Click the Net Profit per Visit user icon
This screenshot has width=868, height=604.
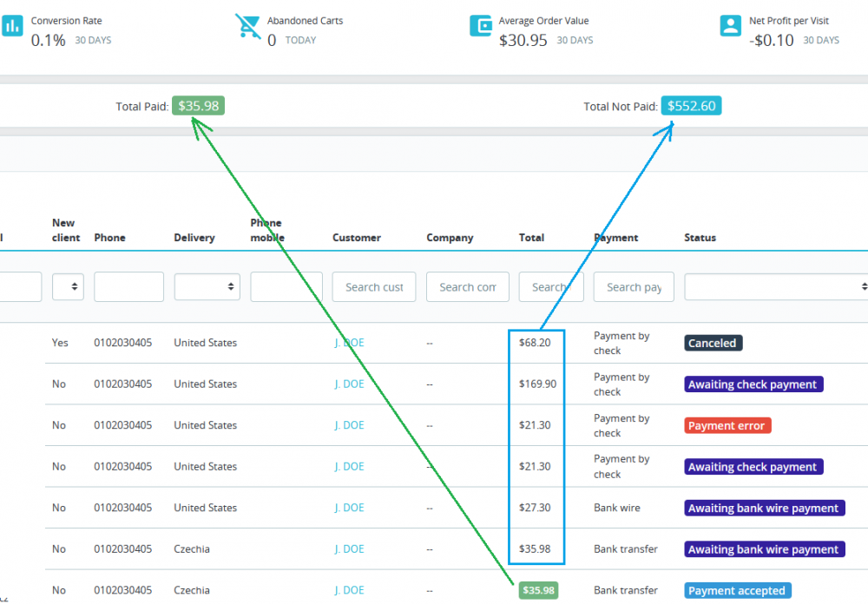730,25
